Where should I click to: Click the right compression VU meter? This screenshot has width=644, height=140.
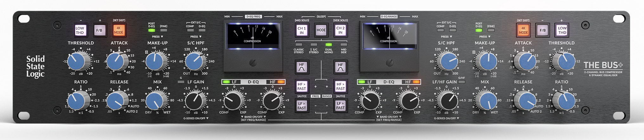tap(389, 36)
